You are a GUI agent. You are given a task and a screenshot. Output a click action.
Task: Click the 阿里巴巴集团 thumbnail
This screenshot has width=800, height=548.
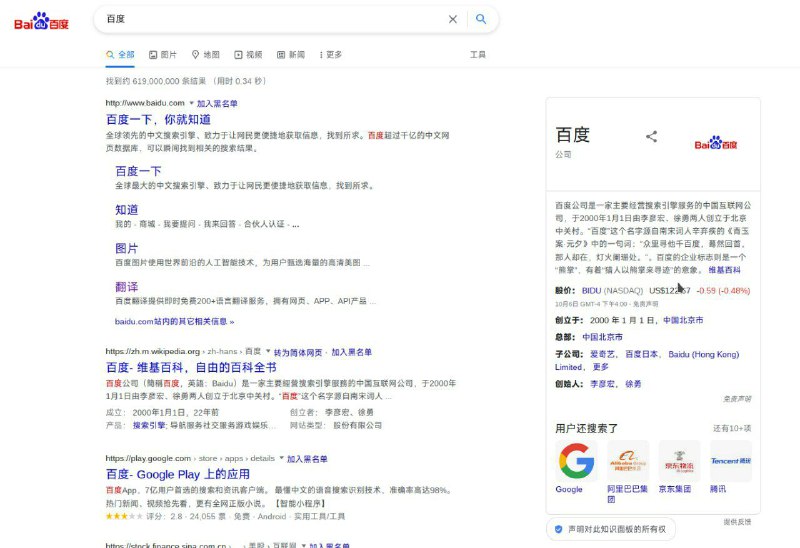628,461
